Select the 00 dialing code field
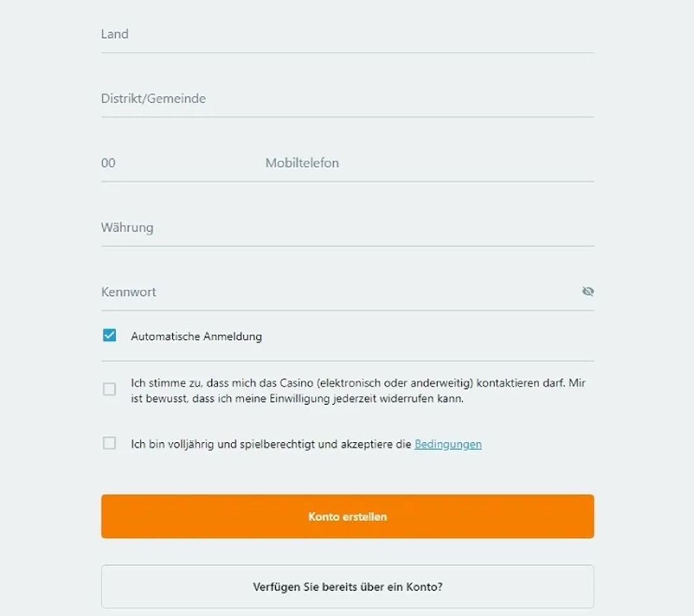 [177, 163]
